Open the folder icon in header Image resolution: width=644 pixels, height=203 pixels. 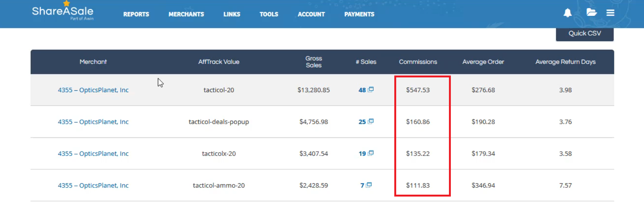coord(591,12)
